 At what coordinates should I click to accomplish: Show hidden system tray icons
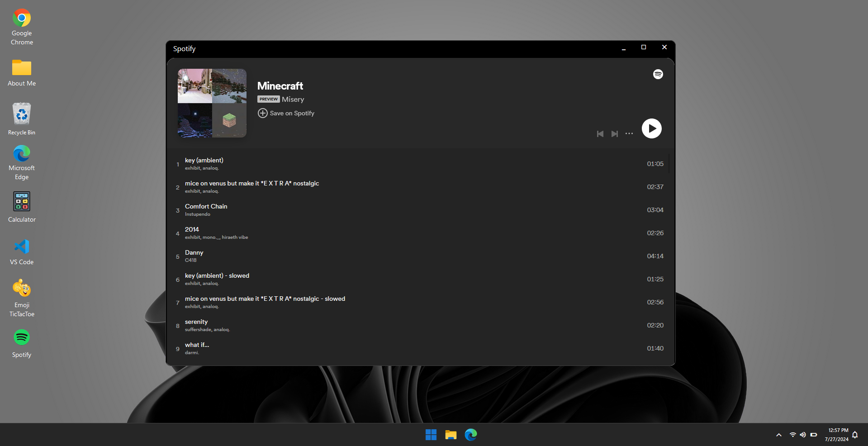(779, 435)
